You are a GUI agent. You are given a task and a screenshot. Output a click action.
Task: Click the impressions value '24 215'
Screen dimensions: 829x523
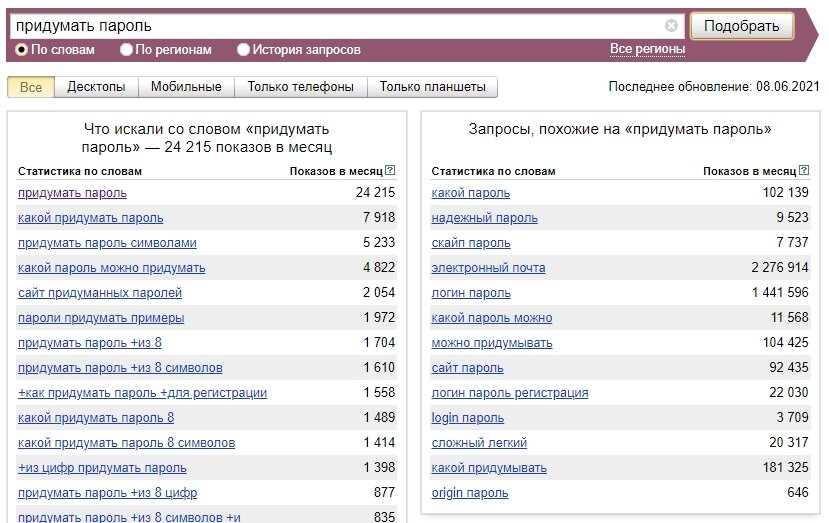point(375,192)
